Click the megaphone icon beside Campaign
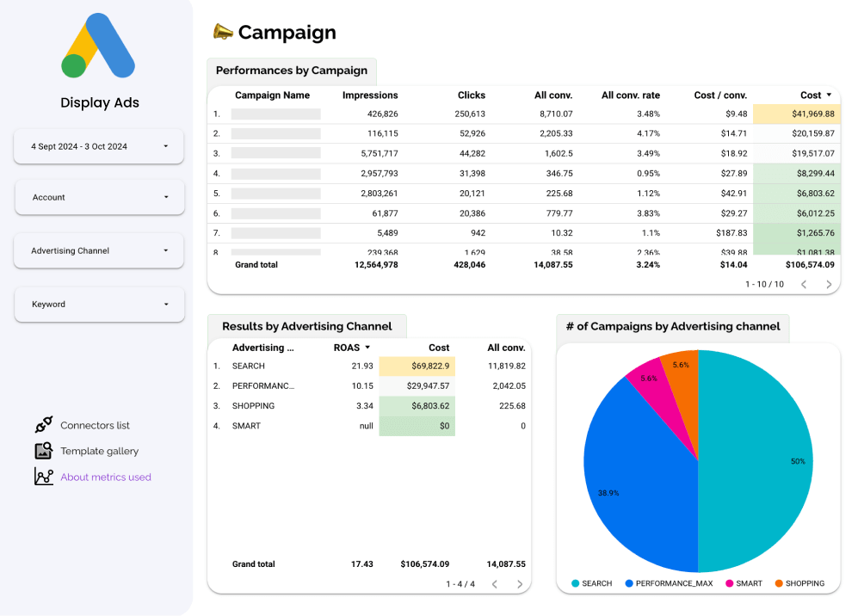This screenshot has height=616, width=858. point(223,32)
